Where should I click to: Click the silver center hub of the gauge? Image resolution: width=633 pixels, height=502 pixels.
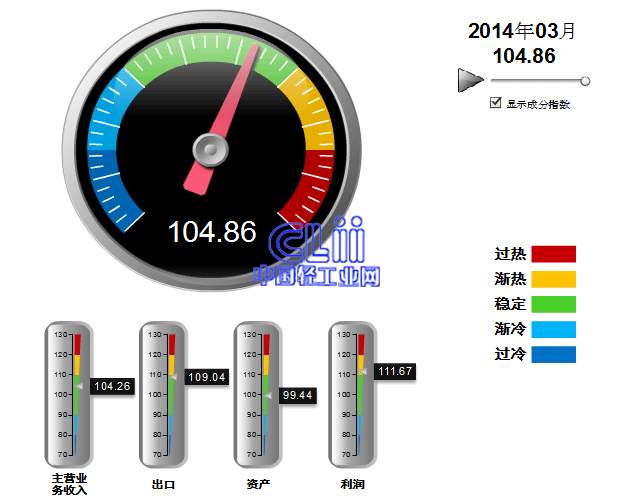click(209, 150)
